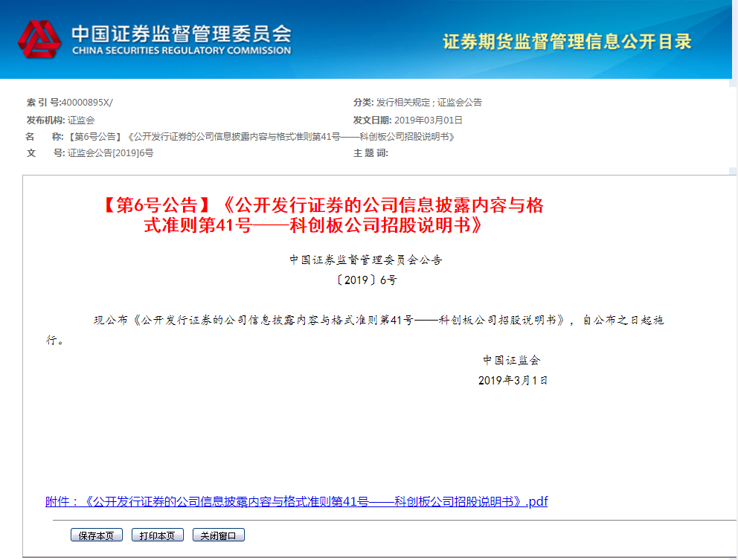Click the document number 证监会公告[2019]6号
This screenshot has height=560, width=738.
(111, 153)
